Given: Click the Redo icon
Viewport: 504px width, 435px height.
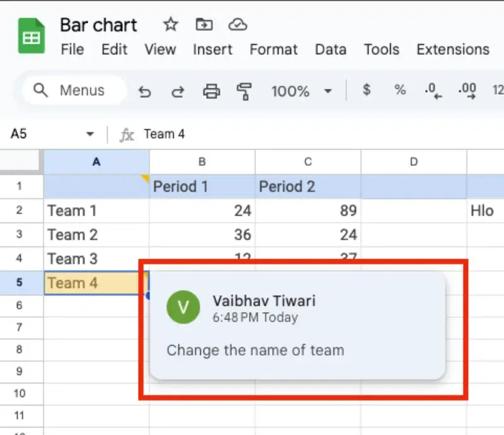Looking at the screenshot, I should tap(177, 91).
